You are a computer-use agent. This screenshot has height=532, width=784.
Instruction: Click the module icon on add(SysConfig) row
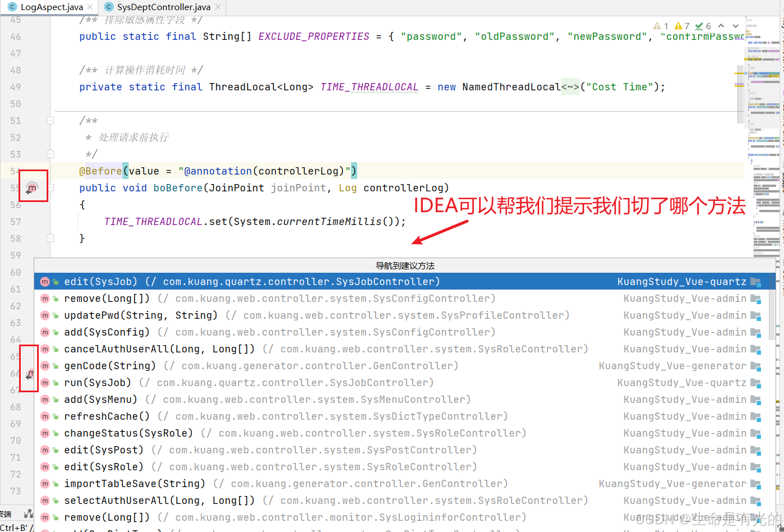point(755,333)
